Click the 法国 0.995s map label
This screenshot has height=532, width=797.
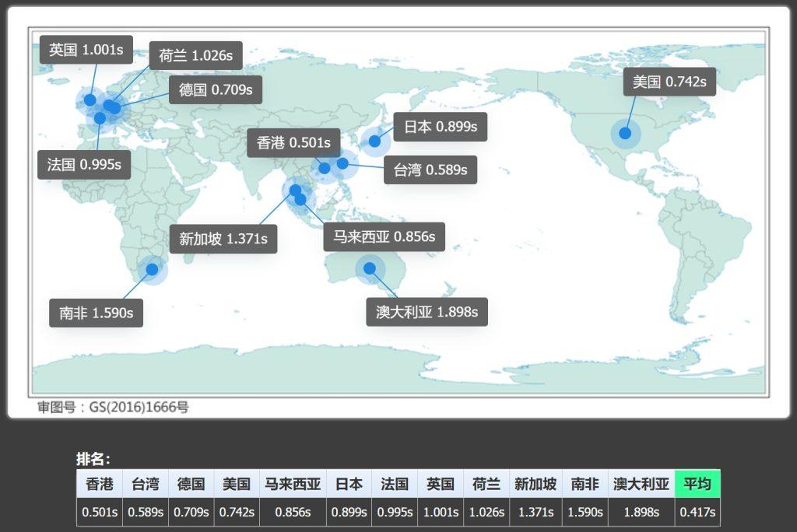84,165
